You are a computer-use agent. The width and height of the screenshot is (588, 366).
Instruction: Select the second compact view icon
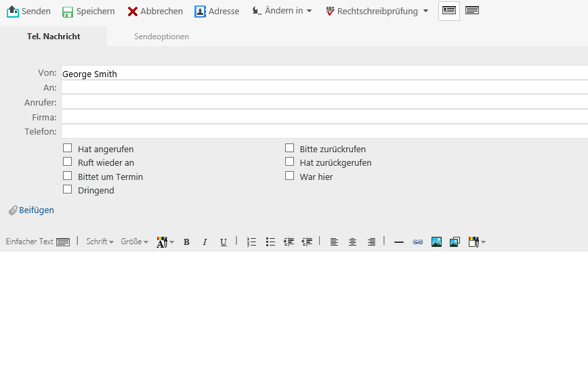coord(471,11)
